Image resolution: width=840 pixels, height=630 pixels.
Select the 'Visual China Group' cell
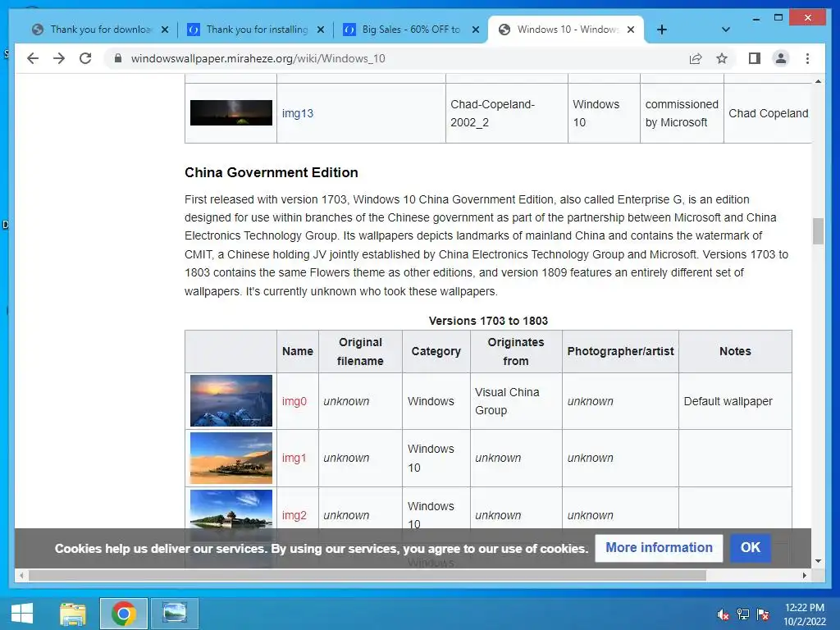(516, 401)
